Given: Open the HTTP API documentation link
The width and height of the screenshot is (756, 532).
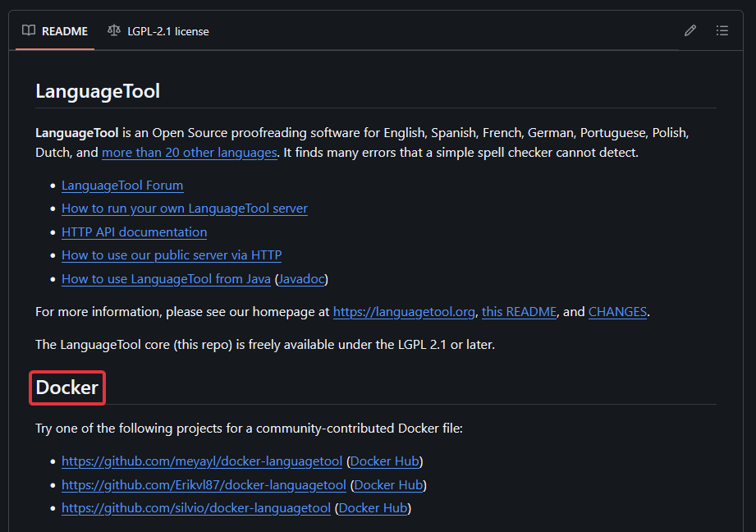Looking at the screenshot, I should (x=134, y=232).
